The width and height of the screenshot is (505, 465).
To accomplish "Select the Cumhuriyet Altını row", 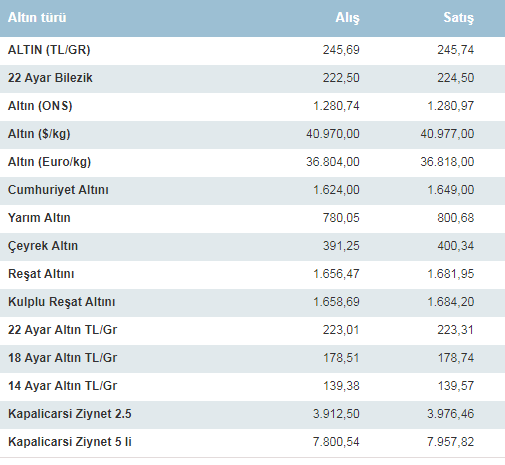I will pyautogui.click(x=252, y=190).
